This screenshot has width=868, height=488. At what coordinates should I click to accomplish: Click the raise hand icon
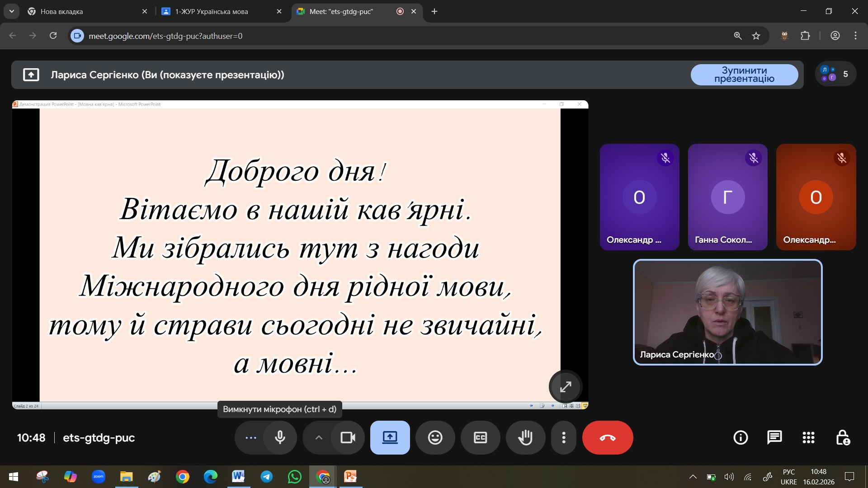tap(525, 437)
